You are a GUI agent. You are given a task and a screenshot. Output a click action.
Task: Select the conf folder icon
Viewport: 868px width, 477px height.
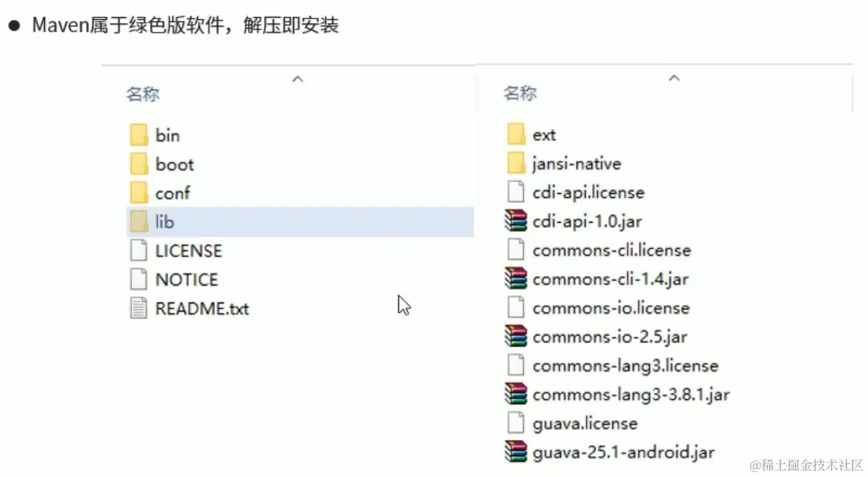[139, 193]
